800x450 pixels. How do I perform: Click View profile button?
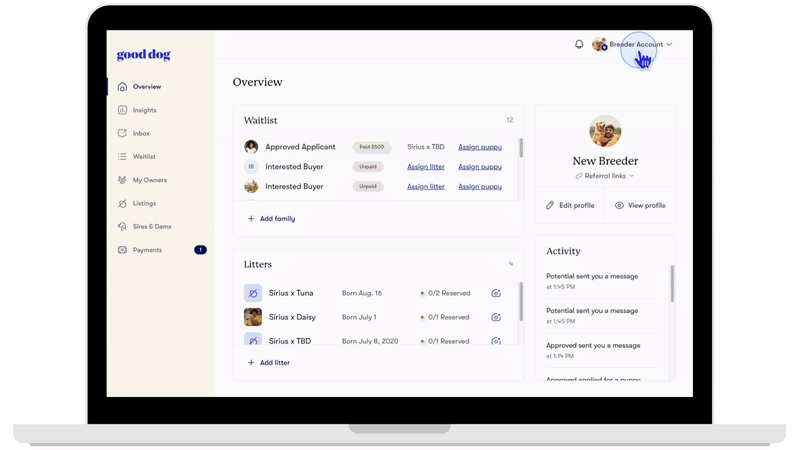click(x=640, y=205)
